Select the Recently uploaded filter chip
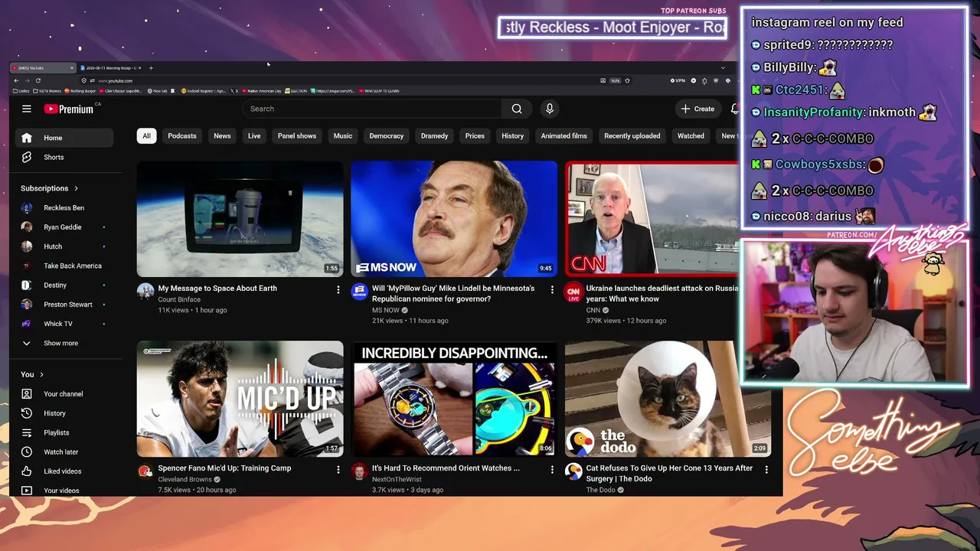Image resolution: width=980 pixels, height=551 pixels. coord(632,136)
